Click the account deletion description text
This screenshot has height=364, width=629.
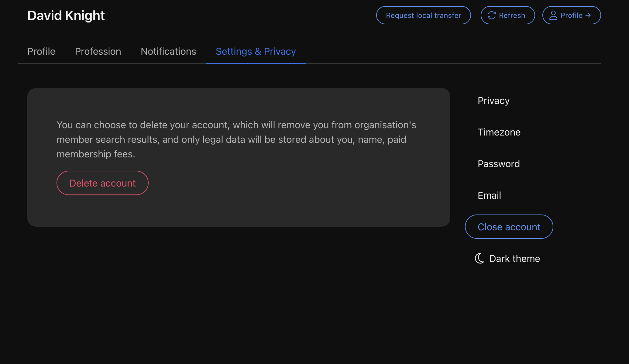236,139
